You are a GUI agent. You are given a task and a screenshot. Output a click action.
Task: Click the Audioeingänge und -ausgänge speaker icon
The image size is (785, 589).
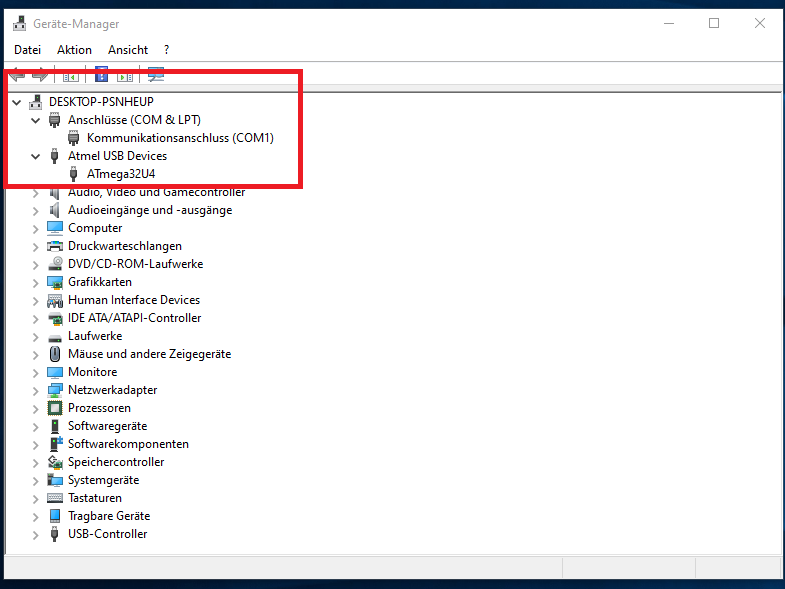tap(55, 210)
